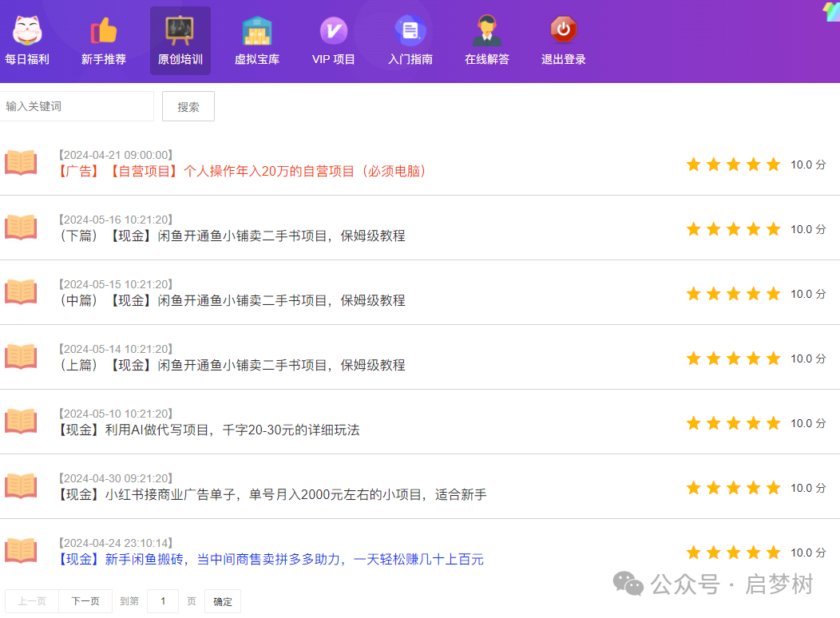Select the 原创培训 blackboard icon
Screen dimensions: 840x618
pyautogui.click(x=180, y=30)
